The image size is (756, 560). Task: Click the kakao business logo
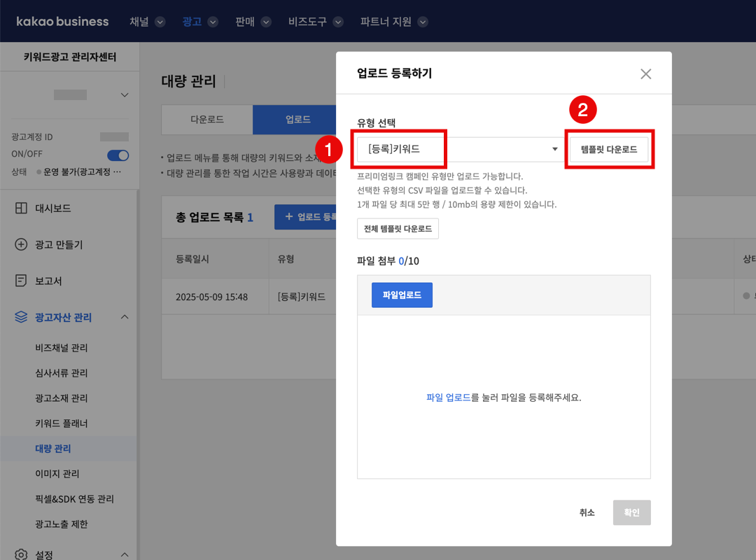click(62, 22)
